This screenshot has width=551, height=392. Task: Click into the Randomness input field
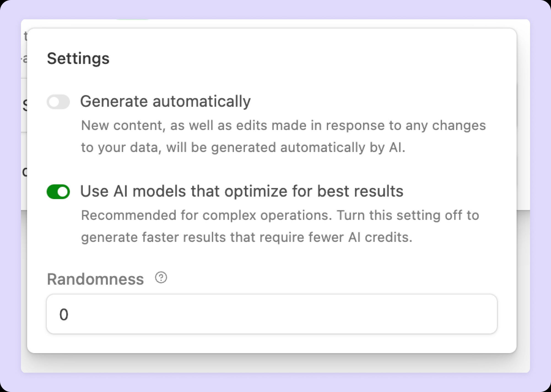tap(272, 314)
